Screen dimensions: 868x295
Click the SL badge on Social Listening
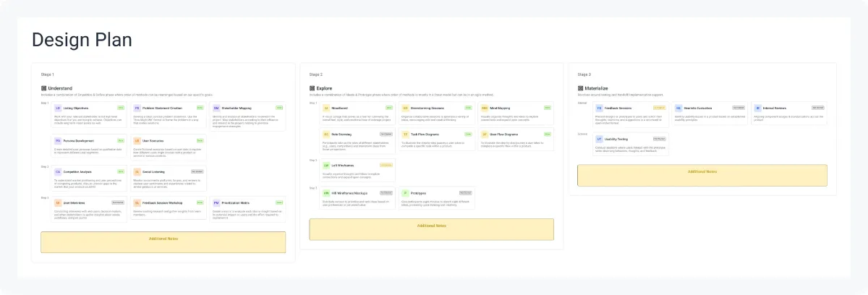point(137,171)
